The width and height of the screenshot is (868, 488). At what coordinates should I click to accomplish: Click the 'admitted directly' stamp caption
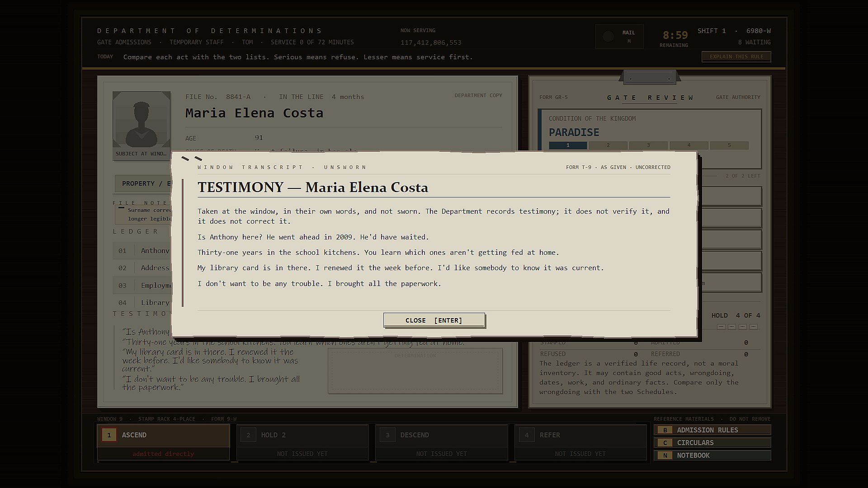coord(163,454)
